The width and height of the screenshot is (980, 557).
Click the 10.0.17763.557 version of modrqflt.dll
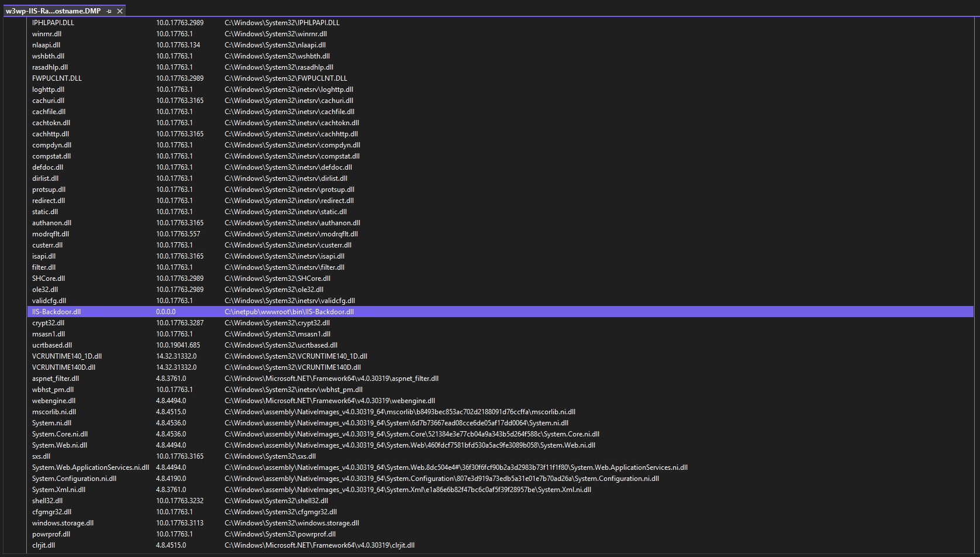pyautogui.click(x=178, y=234)
